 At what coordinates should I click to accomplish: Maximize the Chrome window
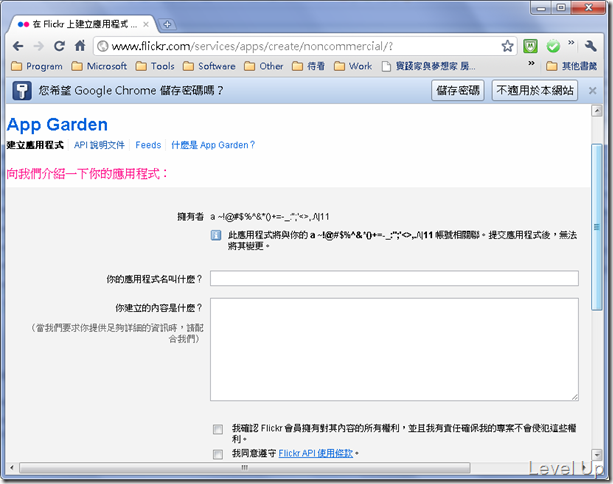coord(561,8)
